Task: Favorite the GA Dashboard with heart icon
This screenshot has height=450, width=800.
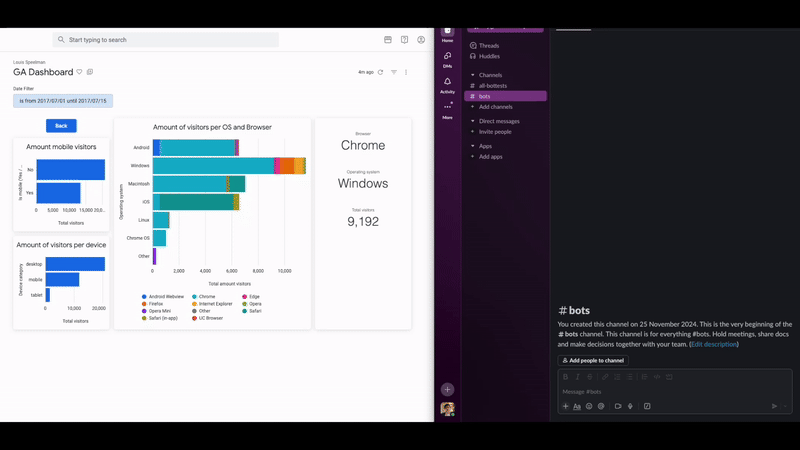Action: (x=79, y=72)
